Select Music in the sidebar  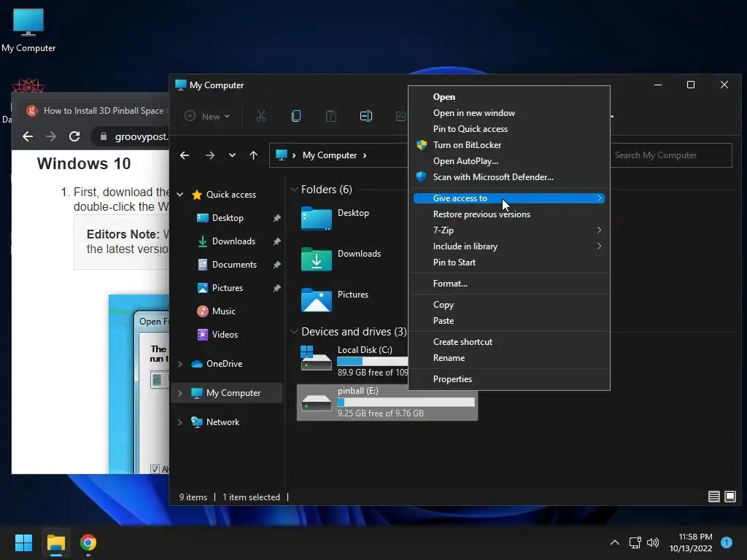[223, 311]
